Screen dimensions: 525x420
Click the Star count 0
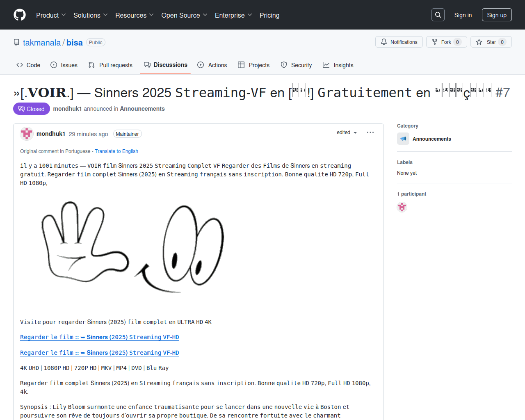click(502, 42)
